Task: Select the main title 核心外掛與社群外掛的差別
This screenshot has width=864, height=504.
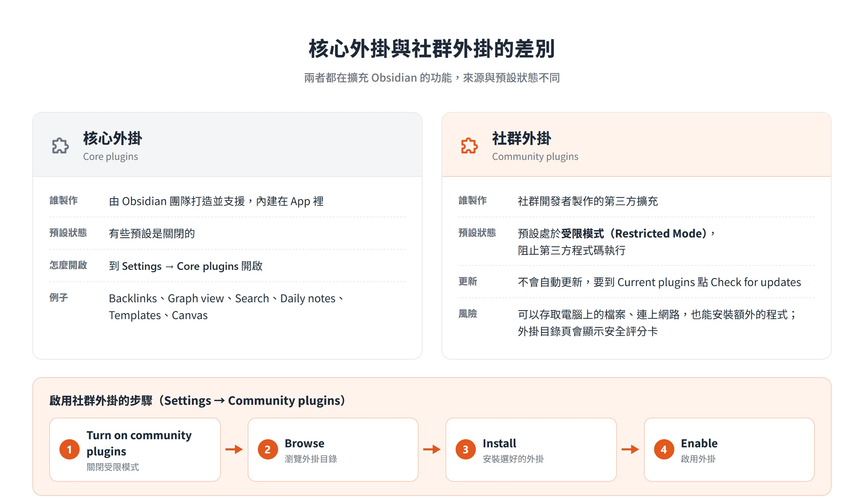Action: pos(432,49)
